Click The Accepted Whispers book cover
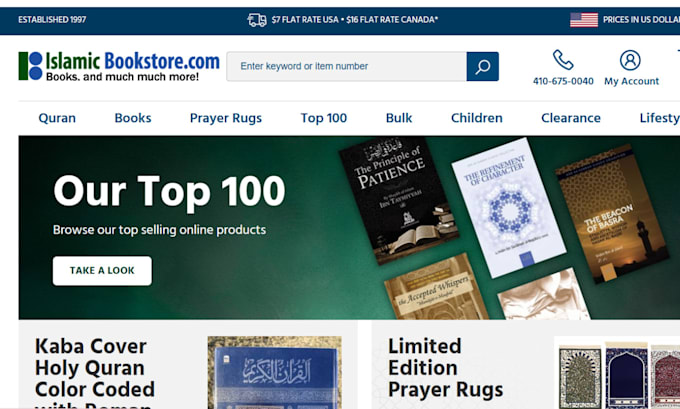680x409 pixels. 436,287
